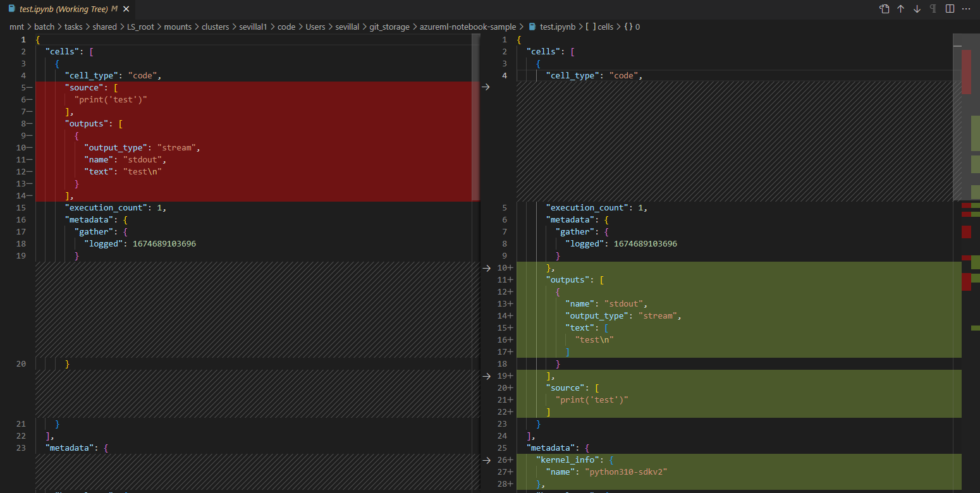Click the notebook icon on the test.ipynb tab

pos(10,9)
